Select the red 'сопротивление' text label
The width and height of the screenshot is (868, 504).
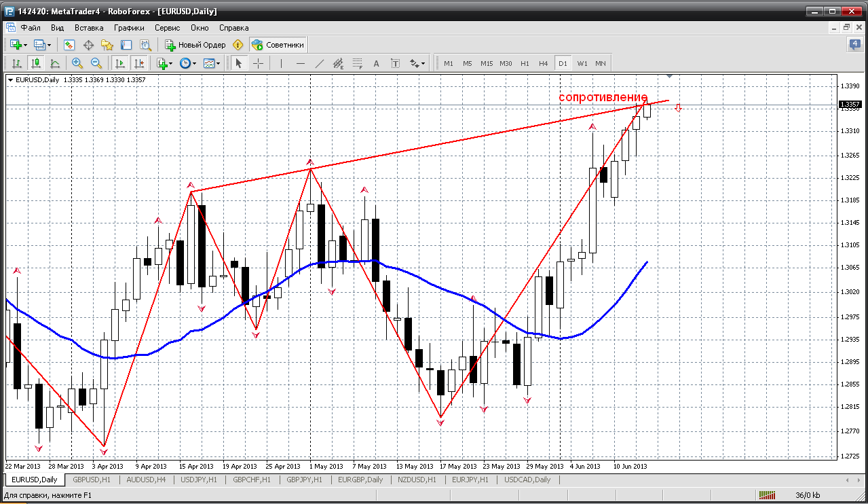point(603,98)
